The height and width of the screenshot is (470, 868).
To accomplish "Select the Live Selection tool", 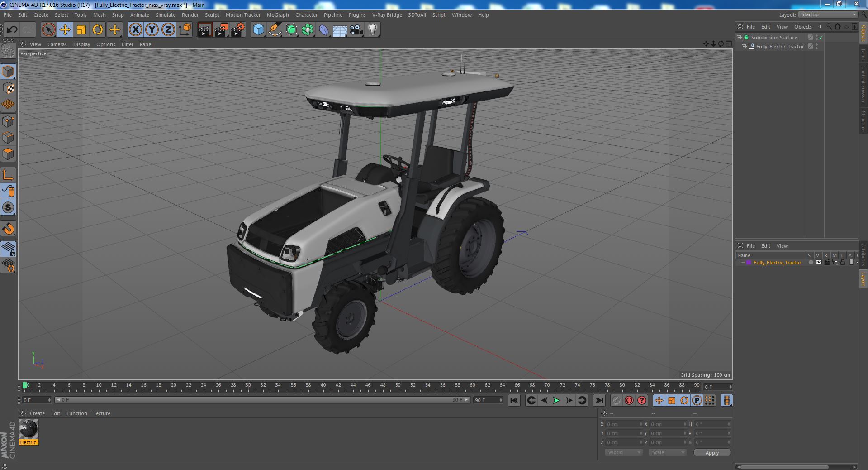I will [48, 30].
